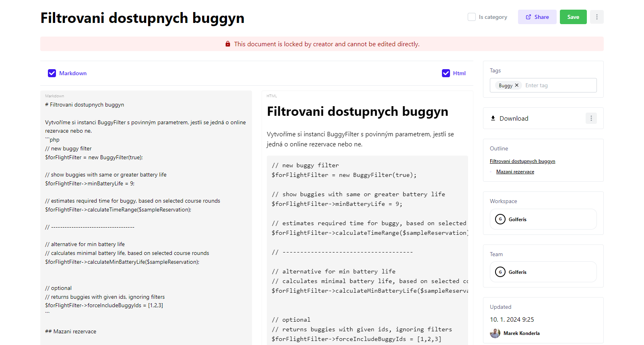This screenshot has height=345, width=644.
Task: Toggle the Is category checkbox
Action: coord(472,17)
